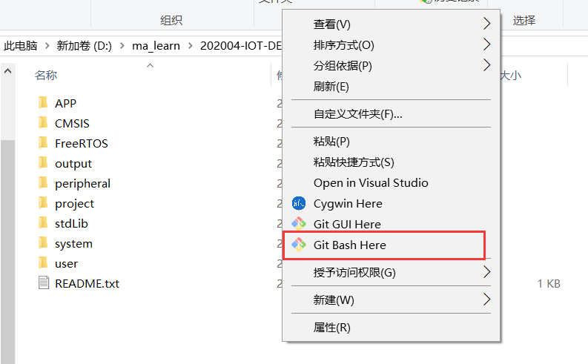Choose 查看(V) in context menu

(x=391, y=24)
